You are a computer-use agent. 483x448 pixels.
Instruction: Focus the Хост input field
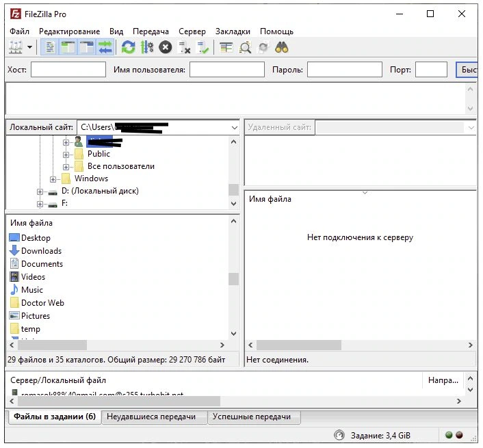click(68, 70)
